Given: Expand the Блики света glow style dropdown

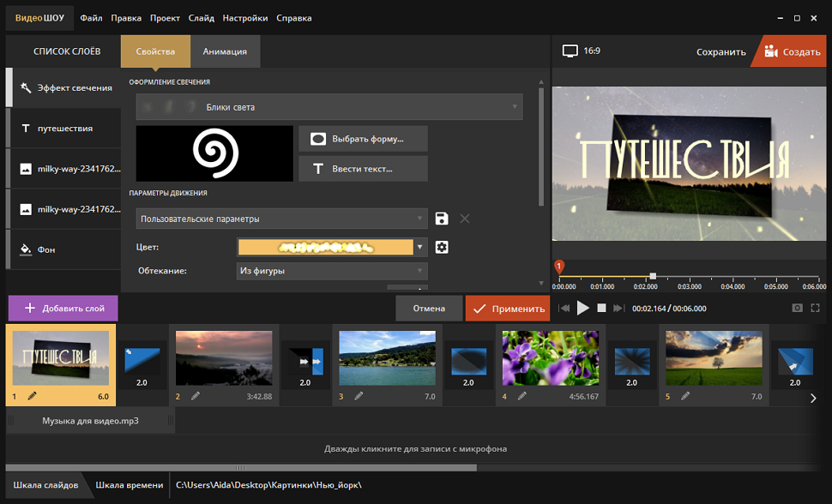Looking at the screenshot, I should tap(329, 107).
